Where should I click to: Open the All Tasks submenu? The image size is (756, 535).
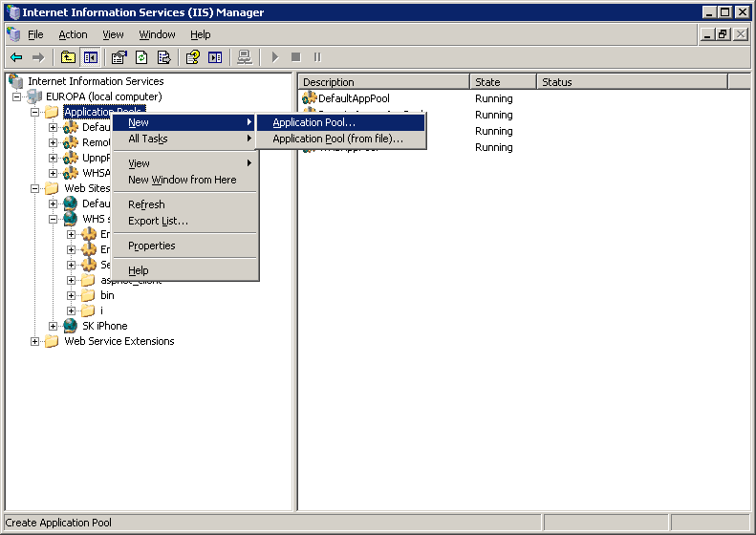point(184,139)
